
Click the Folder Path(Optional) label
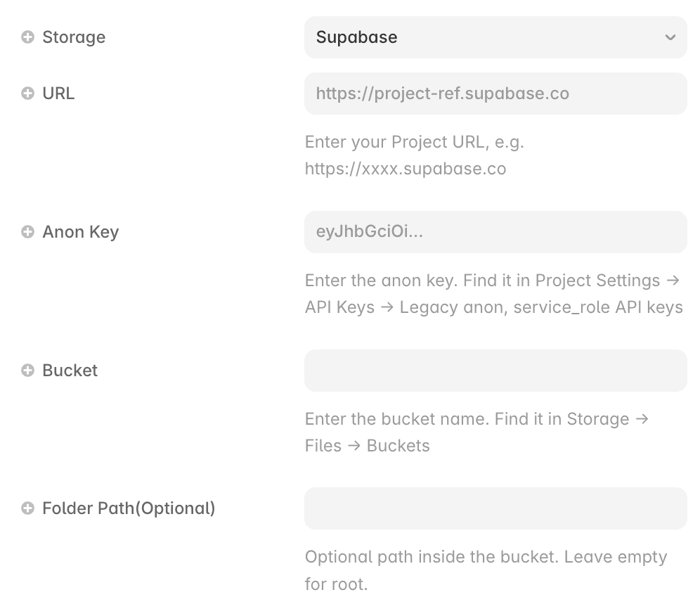pyautogui.click(x=129, y=509)
